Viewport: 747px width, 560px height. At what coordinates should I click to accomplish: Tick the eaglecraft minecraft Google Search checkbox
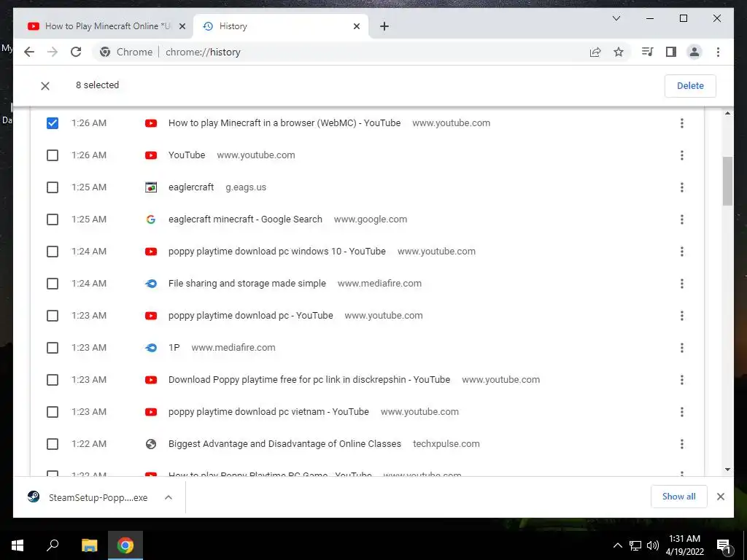[53, 219]
